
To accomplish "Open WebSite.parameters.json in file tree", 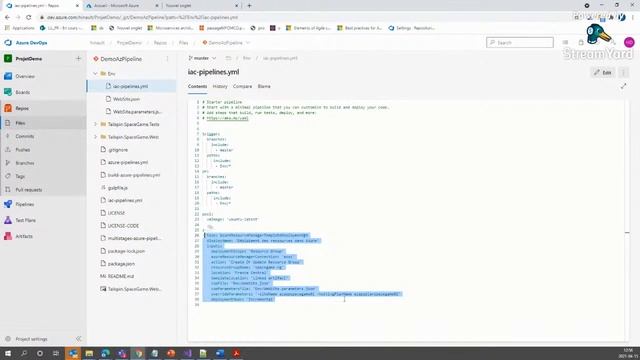I will [x=137, y=111].
